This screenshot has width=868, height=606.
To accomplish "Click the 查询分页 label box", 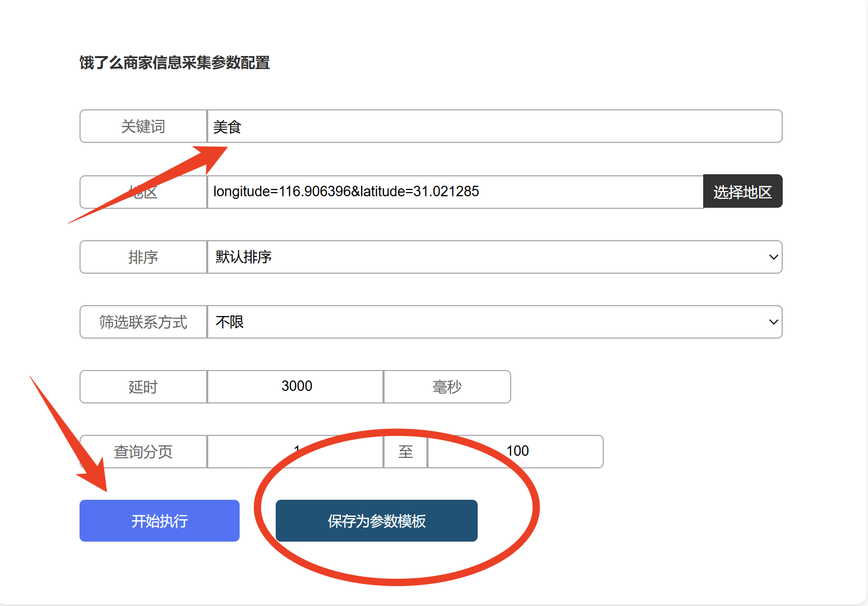I will click(143, 452).
